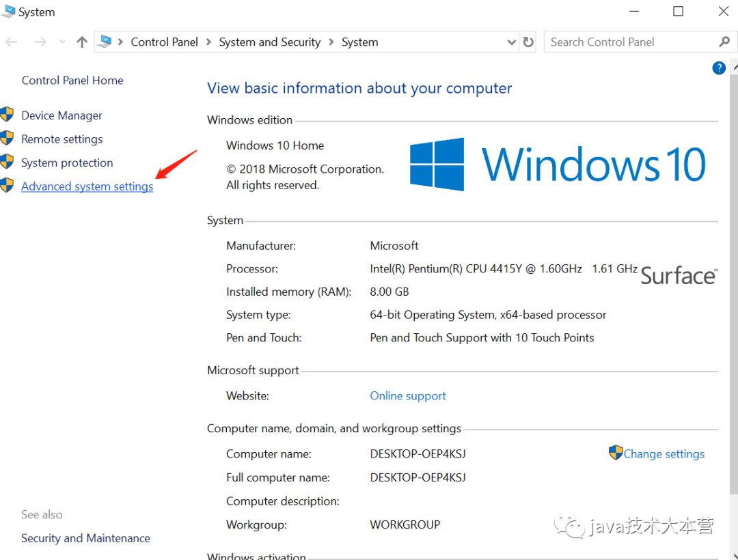Select System and Security breadcrumb
The height and width of the screenshot is (560, 738).
(270, 42)
